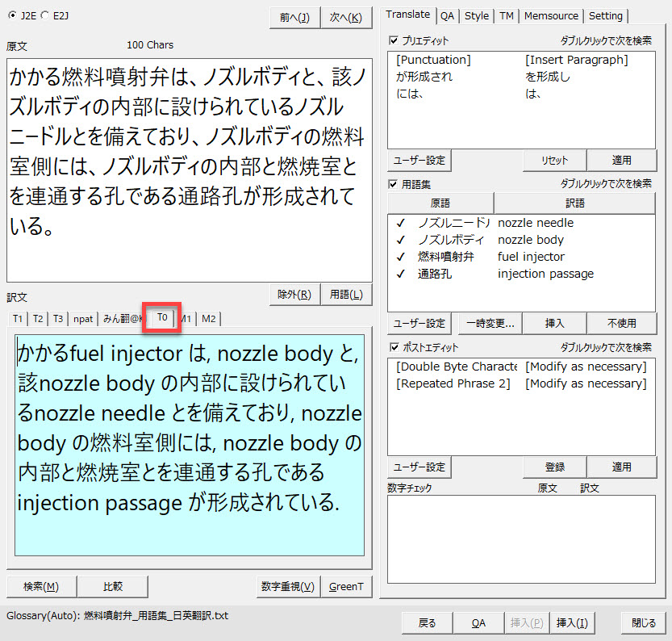
Task: Switch to the QA tab
Action: (447, 15)
